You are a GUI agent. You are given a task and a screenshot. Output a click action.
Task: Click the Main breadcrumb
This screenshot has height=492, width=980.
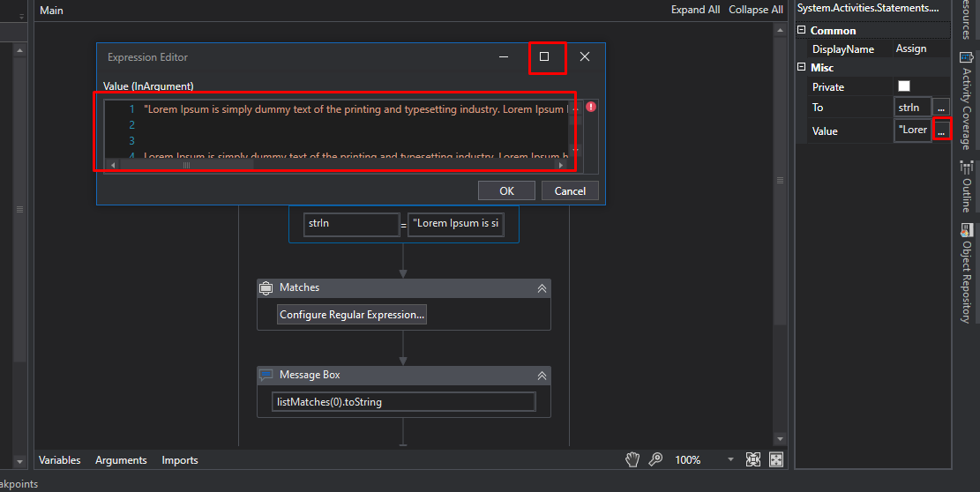coord(51,11)
